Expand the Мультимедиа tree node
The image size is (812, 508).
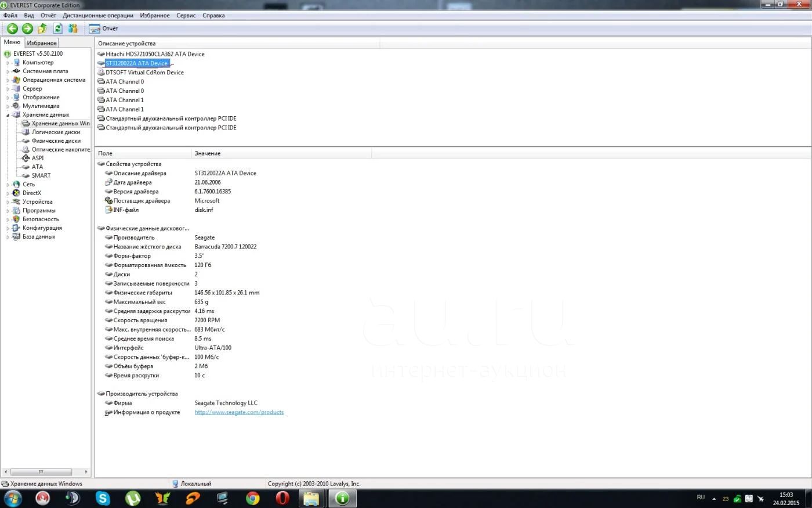coord(8,106)
